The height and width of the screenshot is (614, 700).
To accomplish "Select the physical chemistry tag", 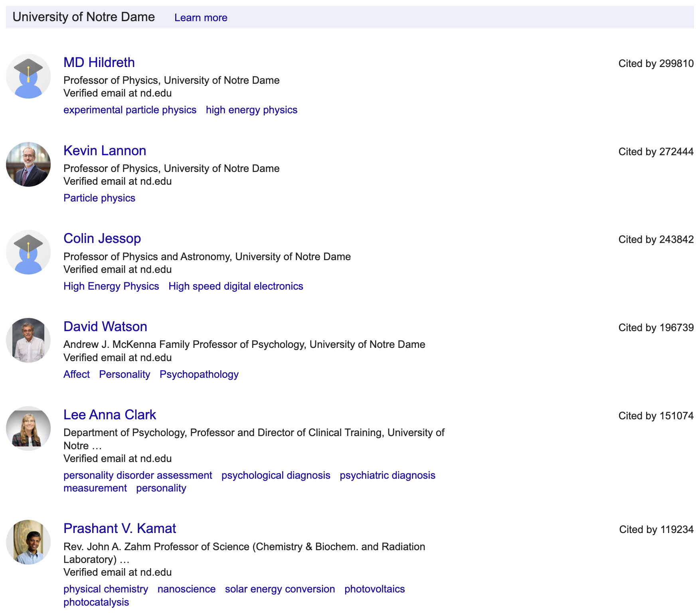I will 106,589.
